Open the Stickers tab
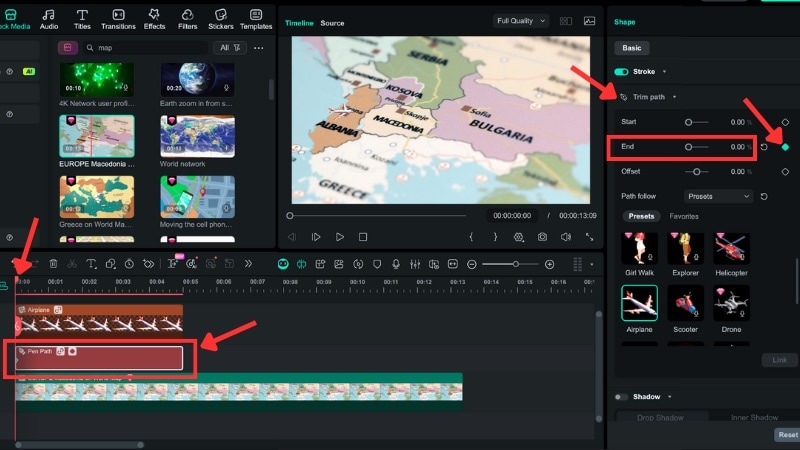The width and height of the screenshot is (800, 450). pyautogui.click(x=220, y=19)
